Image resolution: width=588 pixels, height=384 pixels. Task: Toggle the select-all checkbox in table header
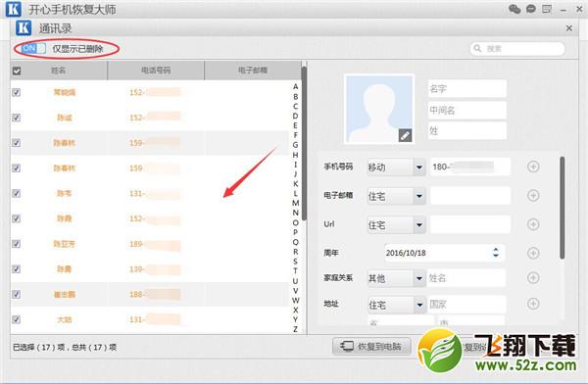[17, 71]
